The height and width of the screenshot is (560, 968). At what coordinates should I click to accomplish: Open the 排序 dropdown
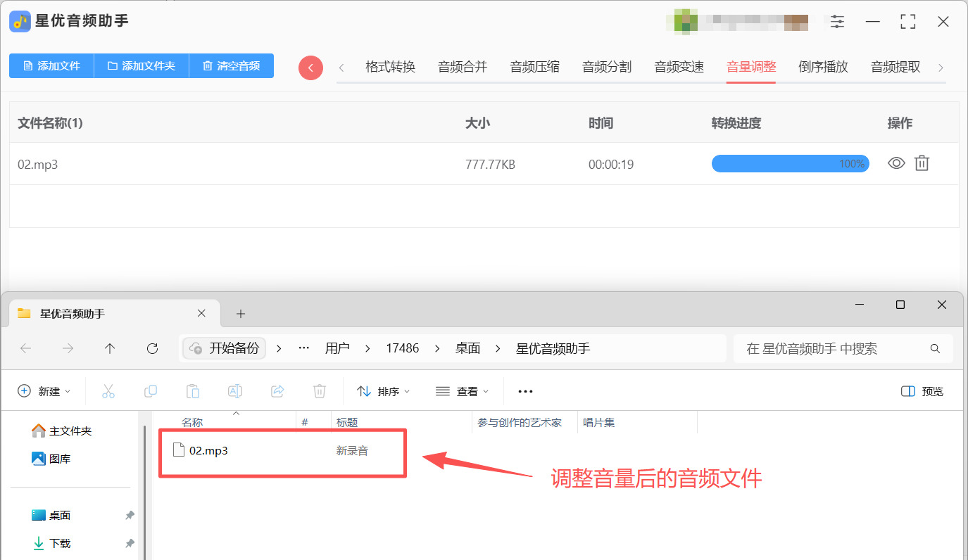384,391
